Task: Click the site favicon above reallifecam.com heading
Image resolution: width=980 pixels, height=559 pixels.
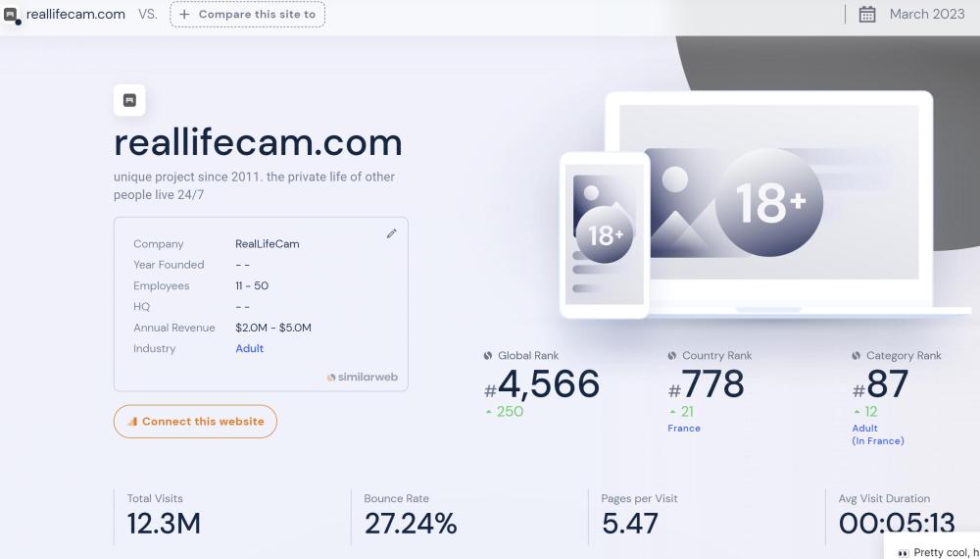Action: [x=129, y=100]
